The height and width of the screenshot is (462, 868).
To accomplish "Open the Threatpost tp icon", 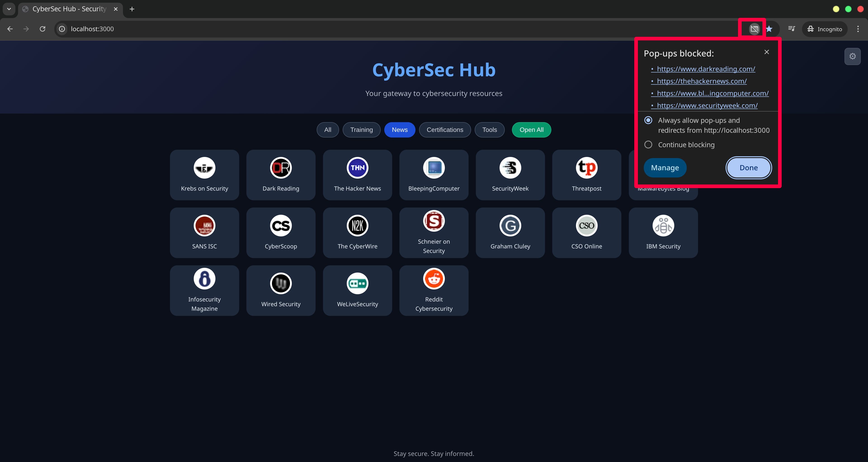I will [587, 168].
